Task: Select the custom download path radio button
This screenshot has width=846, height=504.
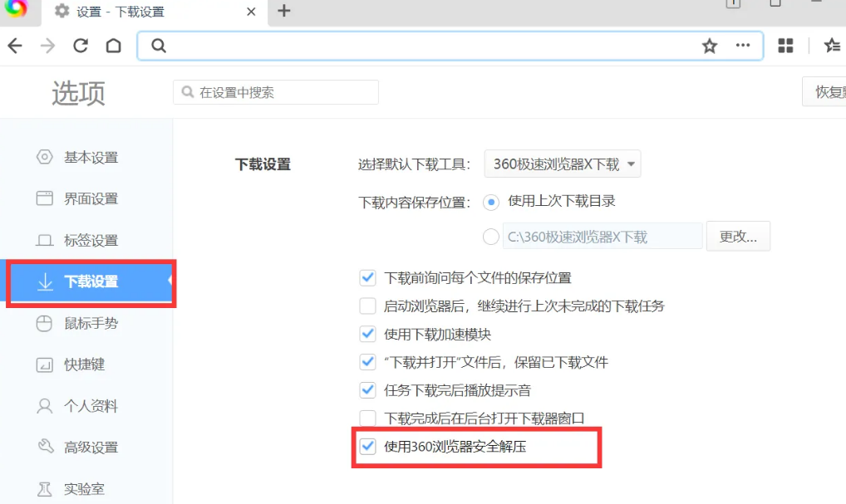Action: click(491, 237)
